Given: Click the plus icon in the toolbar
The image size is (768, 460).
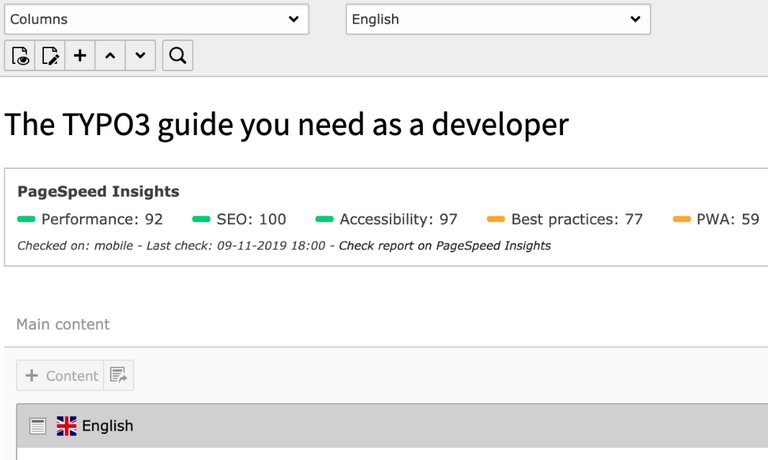Looking at the screenshot, I should click(80, 56).
